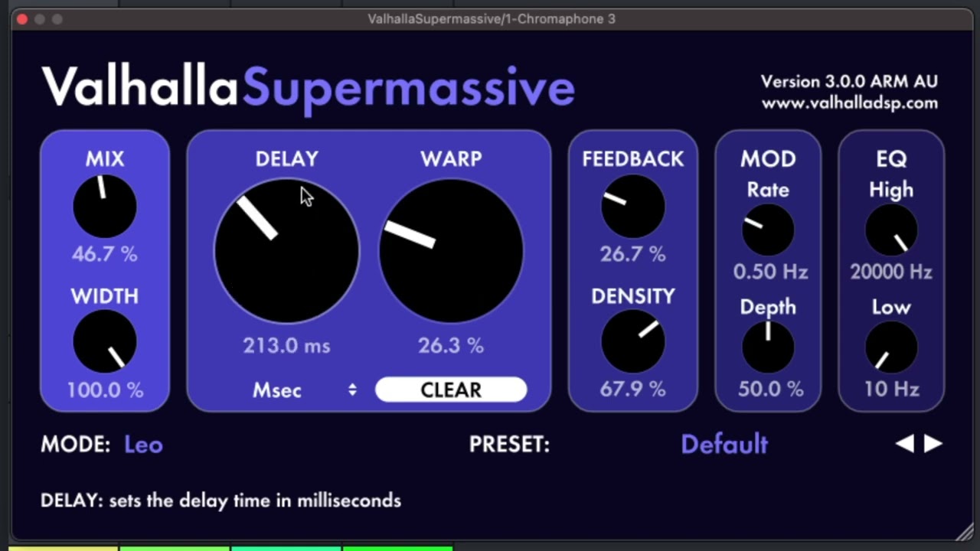Open the Msec delay unit dropdown

pos(304,390)
